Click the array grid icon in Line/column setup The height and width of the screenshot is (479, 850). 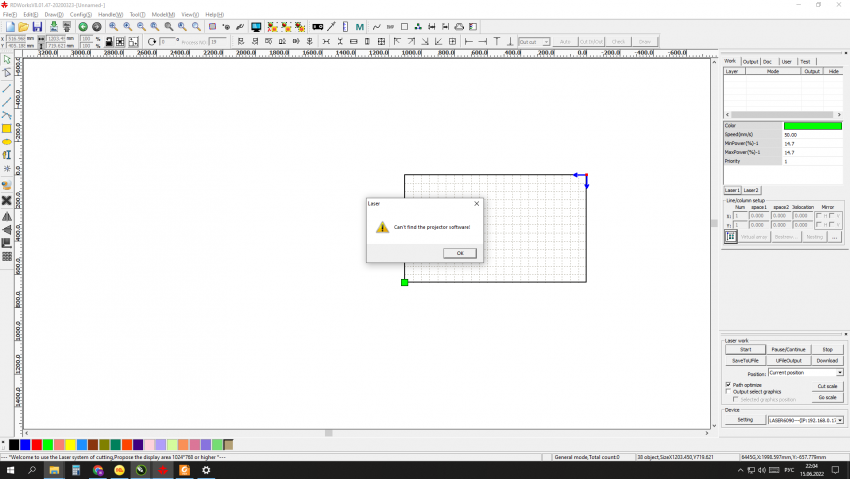[731, 237]
